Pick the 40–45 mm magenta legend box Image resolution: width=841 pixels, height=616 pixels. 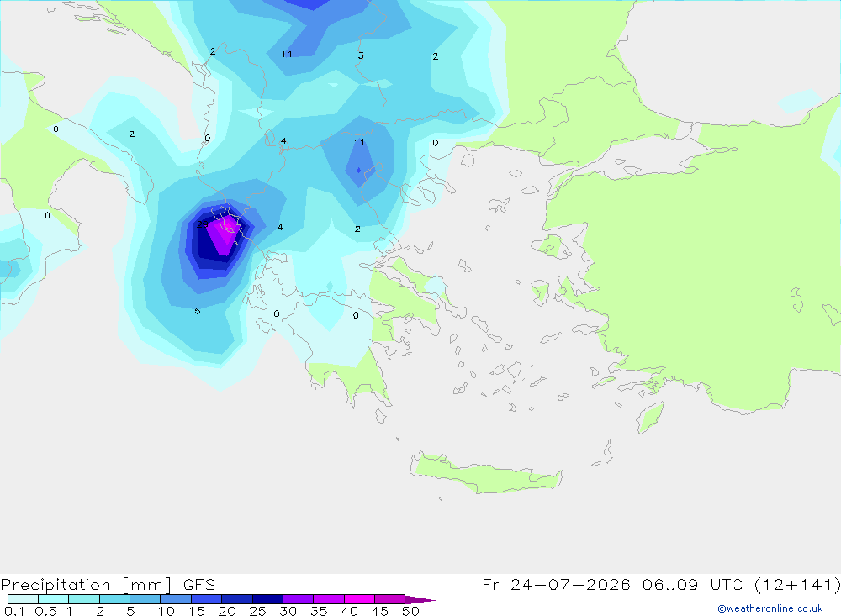pos(359,599)
